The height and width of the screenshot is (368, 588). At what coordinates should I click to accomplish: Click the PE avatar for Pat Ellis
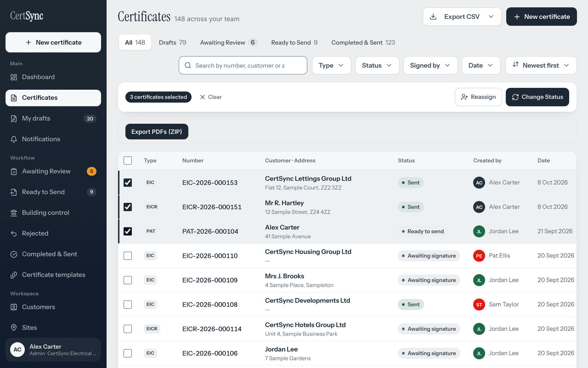479,256
